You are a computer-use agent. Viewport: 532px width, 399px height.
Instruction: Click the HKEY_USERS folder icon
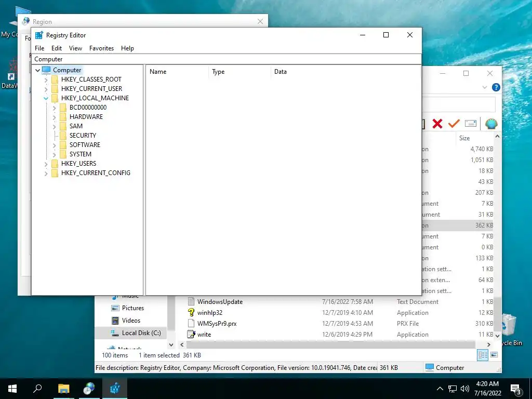55,164
